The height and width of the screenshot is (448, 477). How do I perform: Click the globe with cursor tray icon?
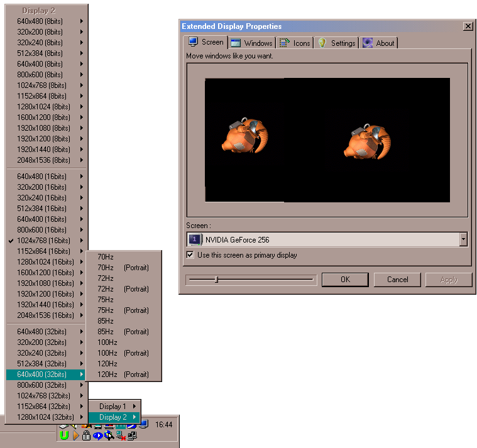tap(109, 436)
